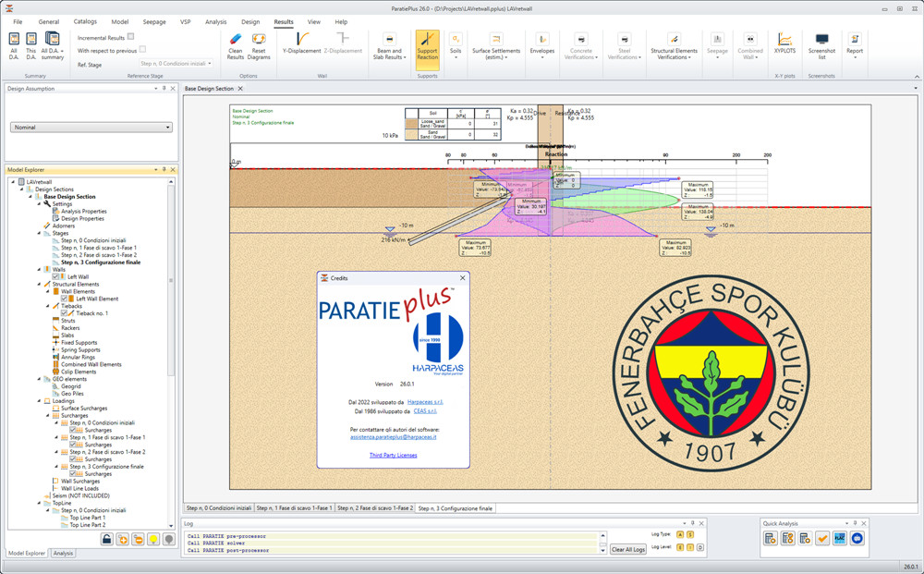This screenshot has height=574, width=924.
Task: Toggle Left Wall Element checkbox
Action: pyautogui.click(x=65, y=299)
